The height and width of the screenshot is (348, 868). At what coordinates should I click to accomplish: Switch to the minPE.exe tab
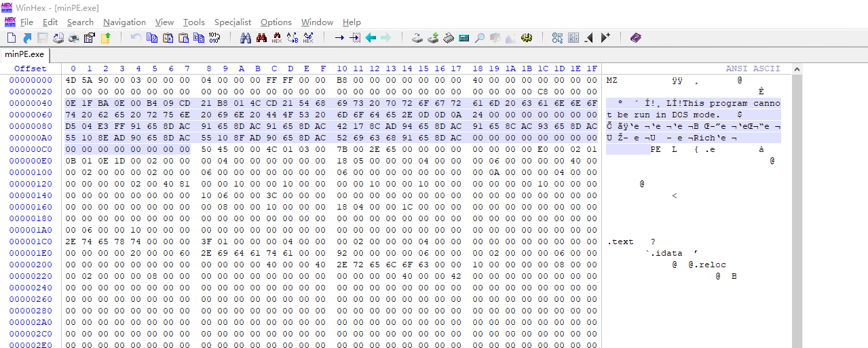coord(24,54)
